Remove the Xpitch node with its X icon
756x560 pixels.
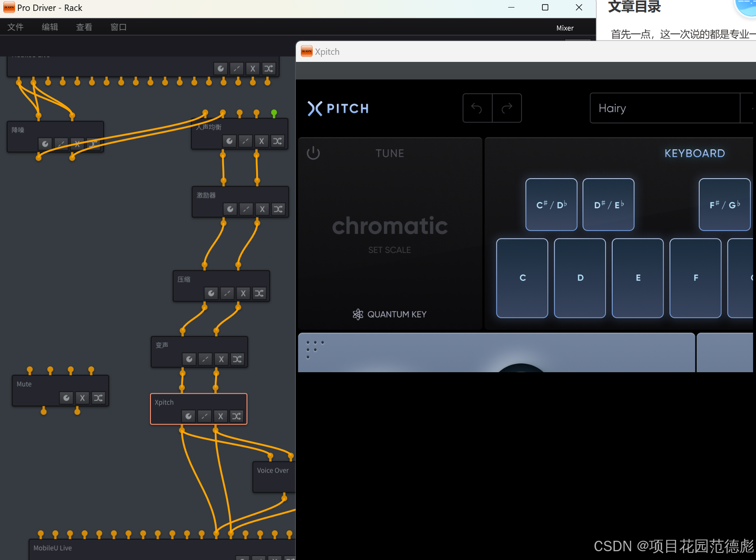220,416
